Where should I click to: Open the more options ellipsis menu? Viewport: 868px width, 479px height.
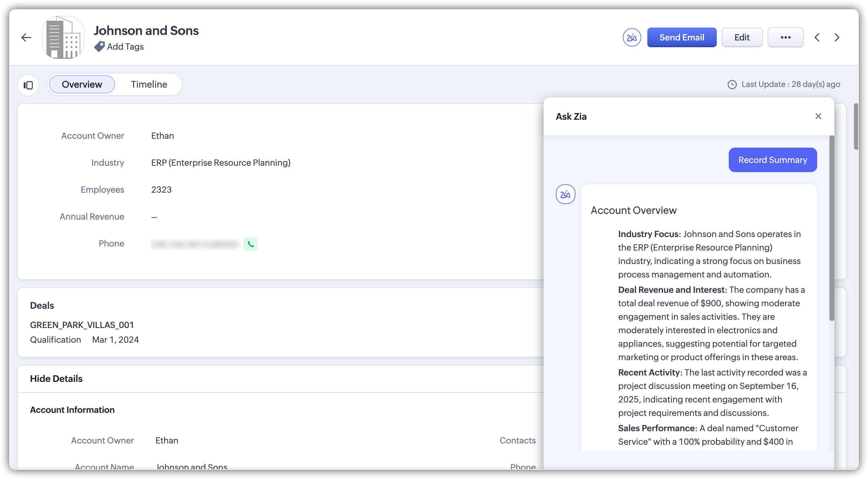point(785,37)
